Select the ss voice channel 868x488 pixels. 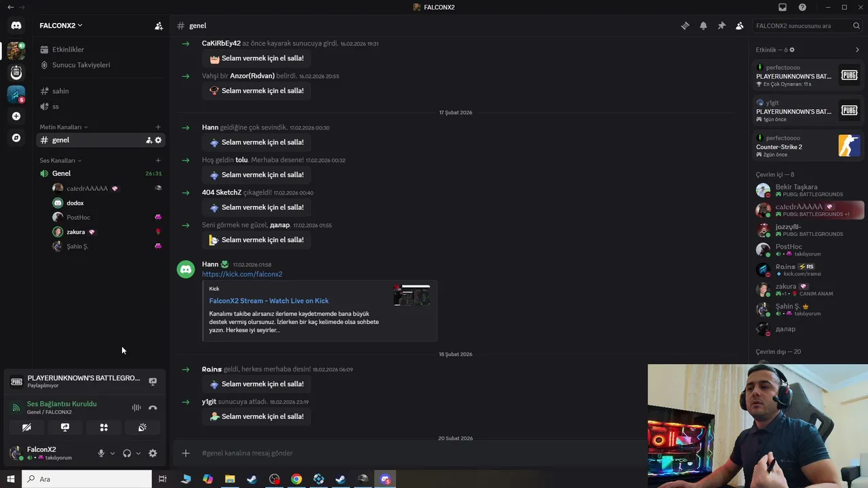[x=100, y=106]
